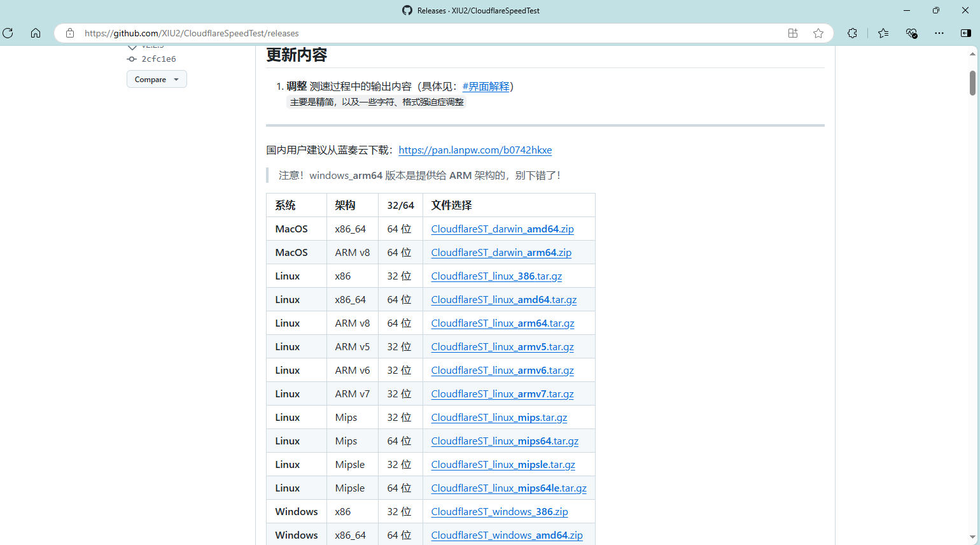Click the Windows cell in x86_64 row
Viewport: 980px width, 545px height.
[297, 535]
